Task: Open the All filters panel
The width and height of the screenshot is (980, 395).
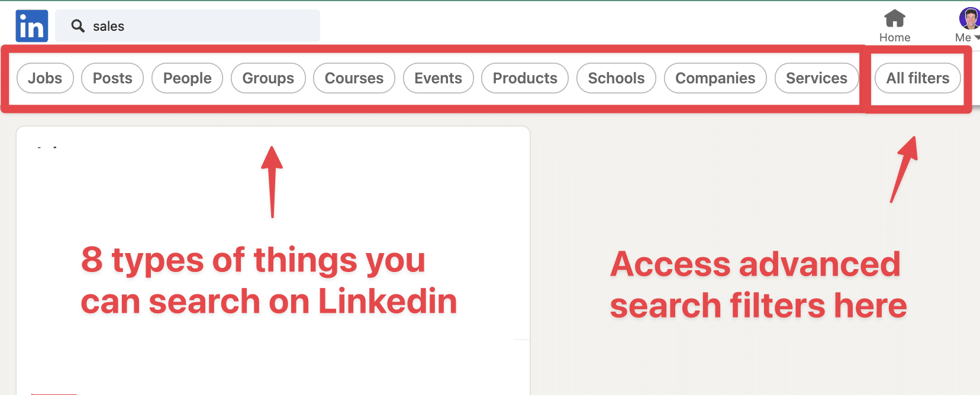Action: 917,77
